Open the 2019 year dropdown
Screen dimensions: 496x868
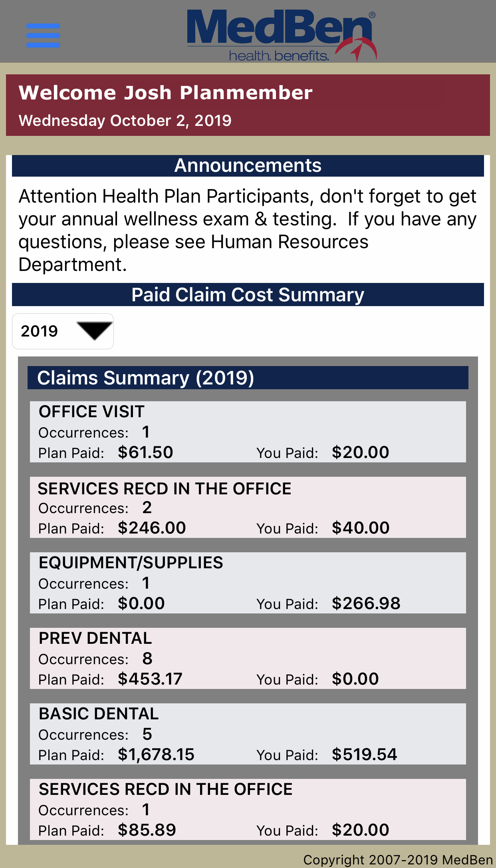click(x=63, y=331)
